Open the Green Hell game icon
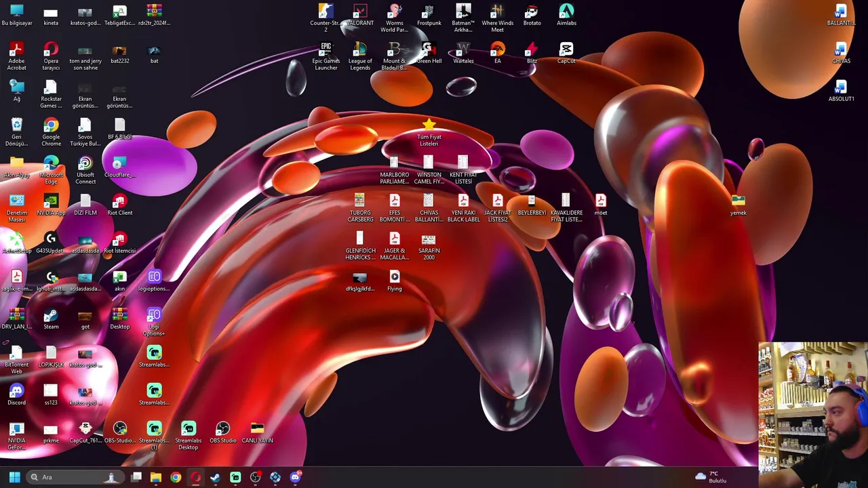 tap(429, 53)
